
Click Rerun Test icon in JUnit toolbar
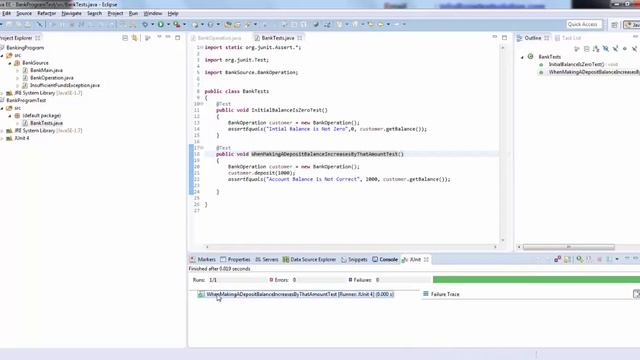pyautogui.click(x=580, y=260)
